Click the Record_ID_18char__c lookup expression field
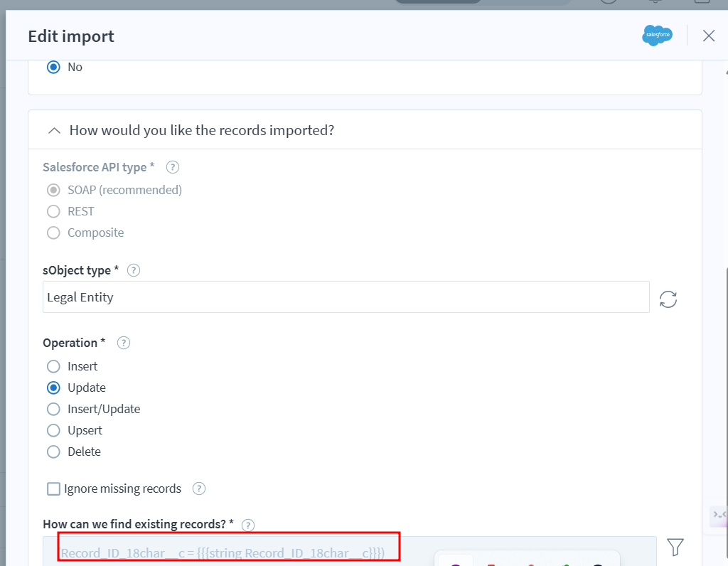Screen dimensions: 728x566 coord(229,552)
